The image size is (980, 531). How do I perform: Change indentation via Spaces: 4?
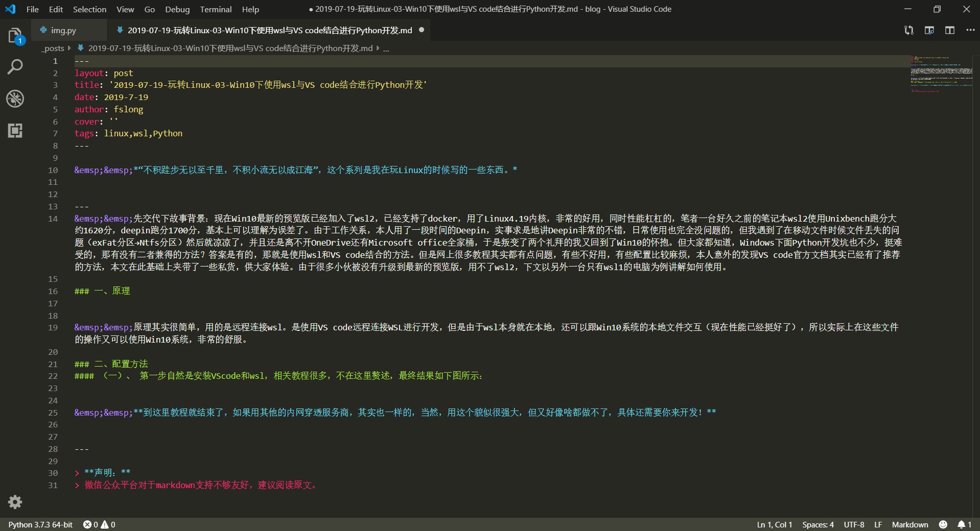pyautogui.click(x=818, y=524)
